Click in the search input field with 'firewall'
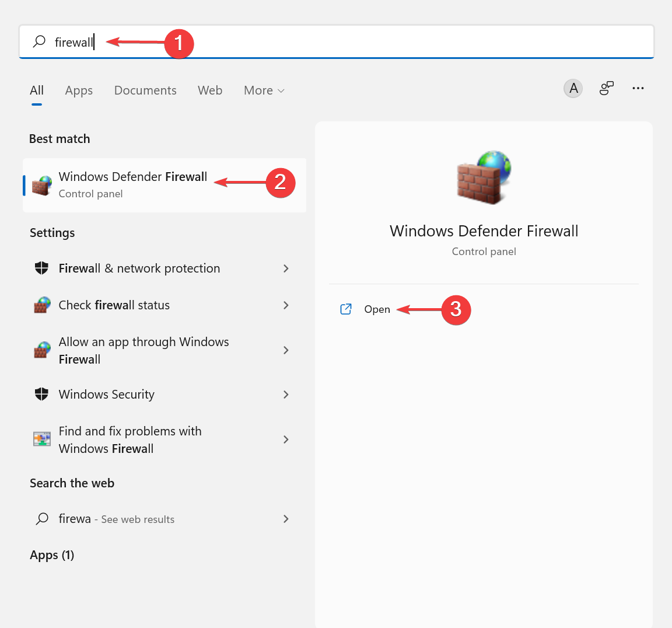The height and width of the screenshot is (628, 672). (337, 41)
